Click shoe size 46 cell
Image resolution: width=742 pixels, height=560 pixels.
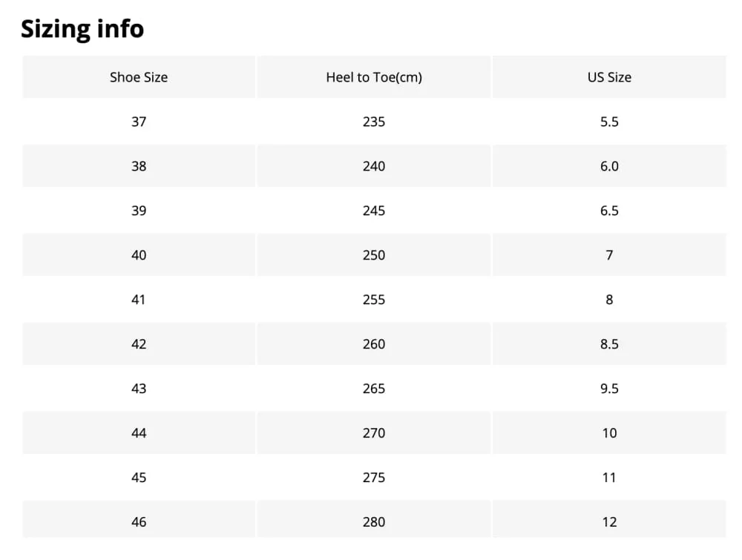click(139, 522)
